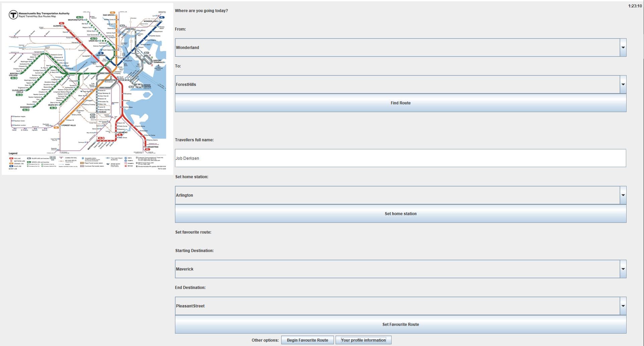The height and width of the screenshot is (346, 644).
Task: Click the 'Where are you going today?' heading
Action: click(201, 11)
